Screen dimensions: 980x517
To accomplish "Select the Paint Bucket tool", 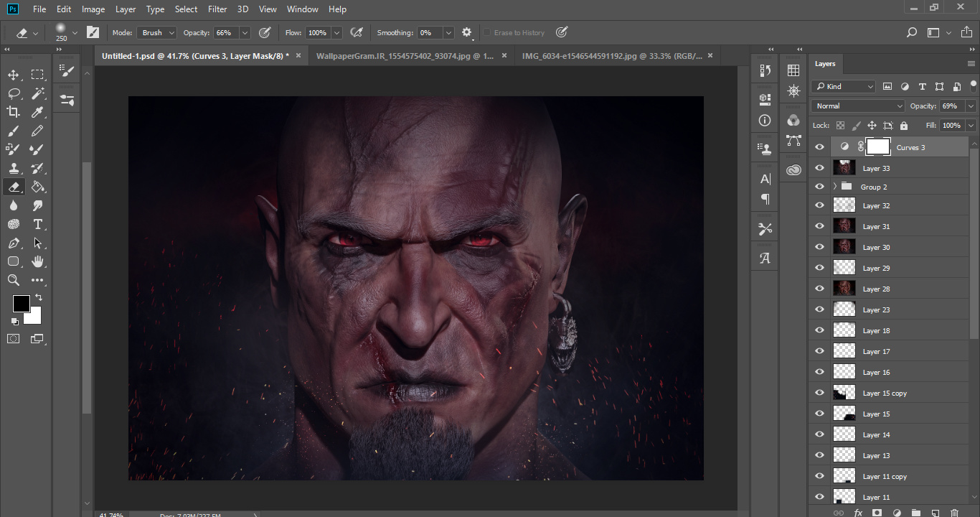I will tap(37, 187).
